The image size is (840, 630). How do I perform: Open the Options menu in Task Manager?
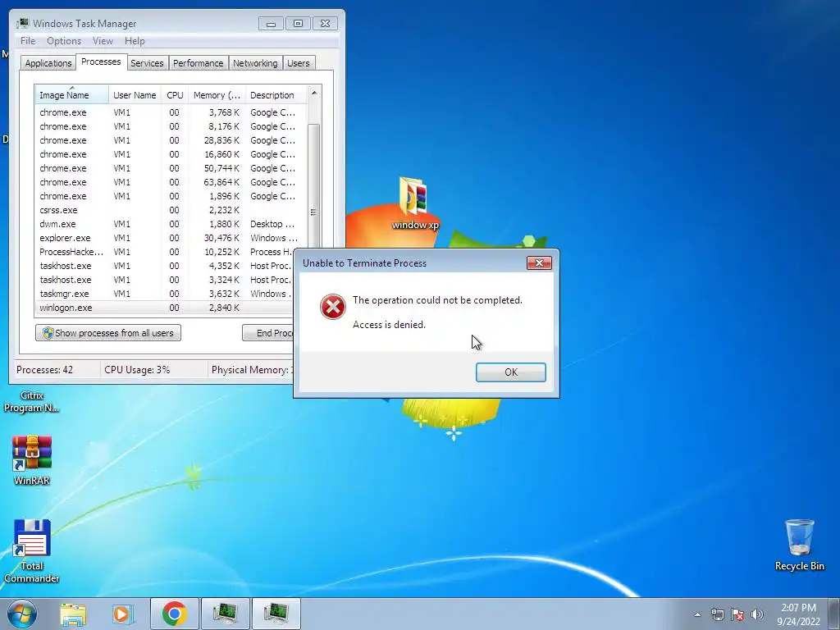coord(64,41)
